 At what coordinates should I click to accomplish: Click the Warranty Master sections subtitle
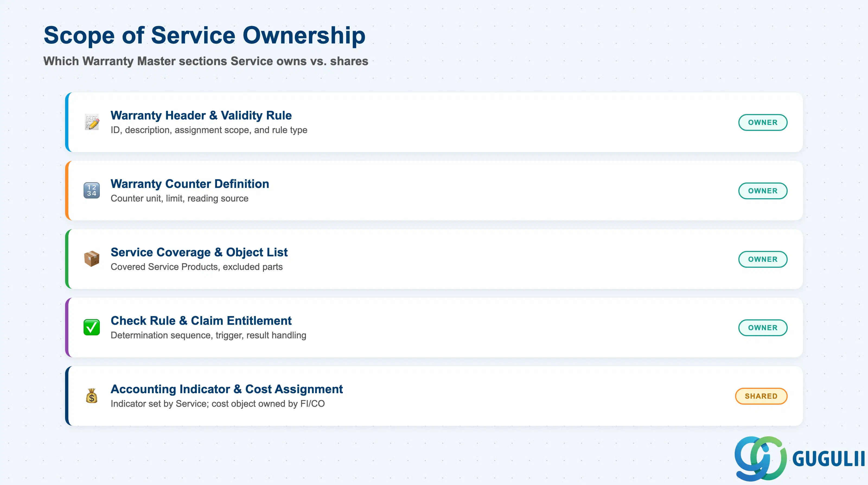(206, 61)
